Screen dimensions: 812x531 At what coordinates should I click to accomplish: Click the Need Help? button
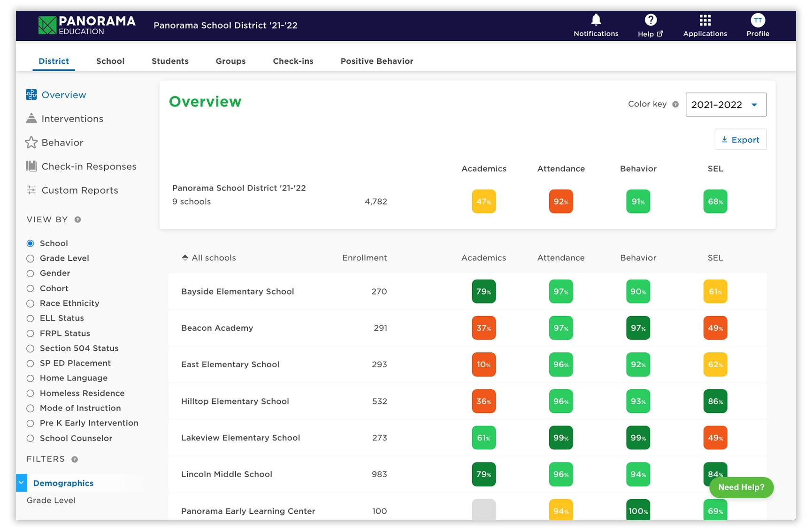coord(741,487)
